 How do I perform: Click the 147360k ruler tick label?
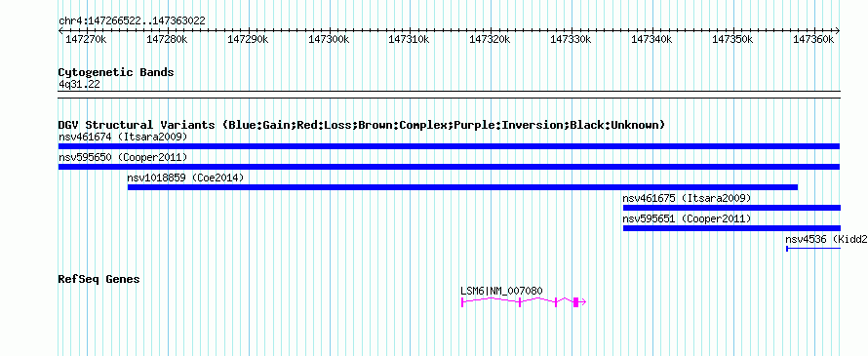click(x=812, y=40)
